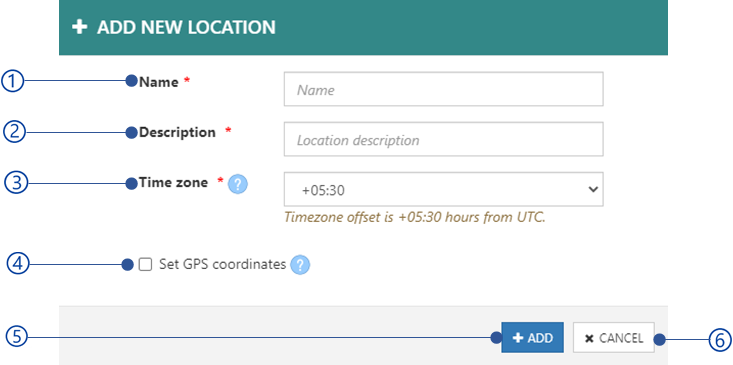Click the Name input field
The image size is (733, 365).
click(443, 89)
